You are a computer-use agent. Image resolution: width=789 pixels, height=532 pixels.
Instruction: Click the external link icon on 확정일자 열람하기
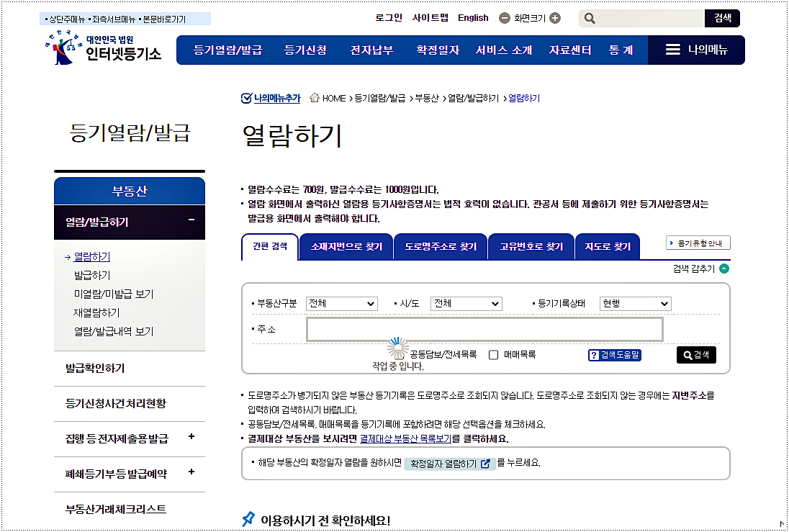[485, 464]
